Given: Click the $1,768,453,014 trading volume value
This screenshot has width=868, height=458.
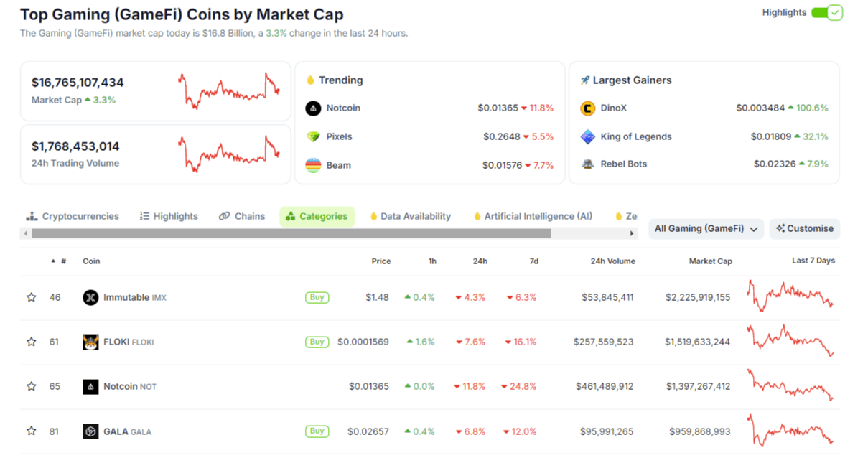Looking at the screenshot, I should pos(75,146).
